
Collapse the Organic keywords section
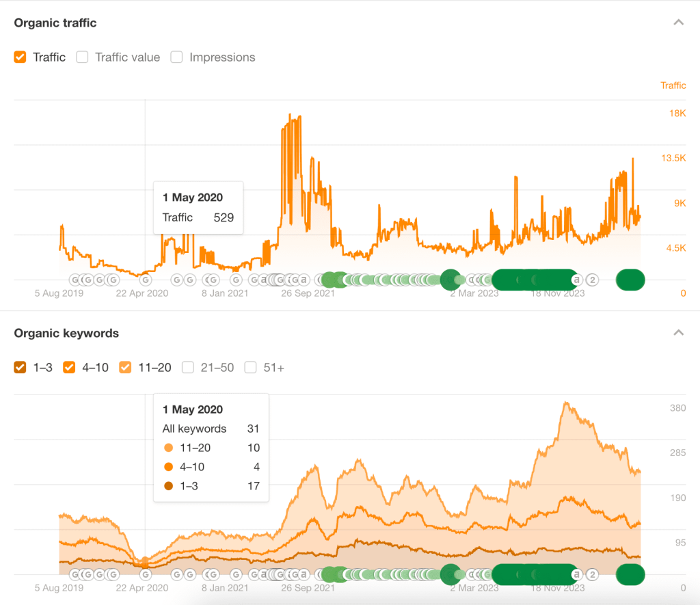pyautogui.click(x=678, y=332)
